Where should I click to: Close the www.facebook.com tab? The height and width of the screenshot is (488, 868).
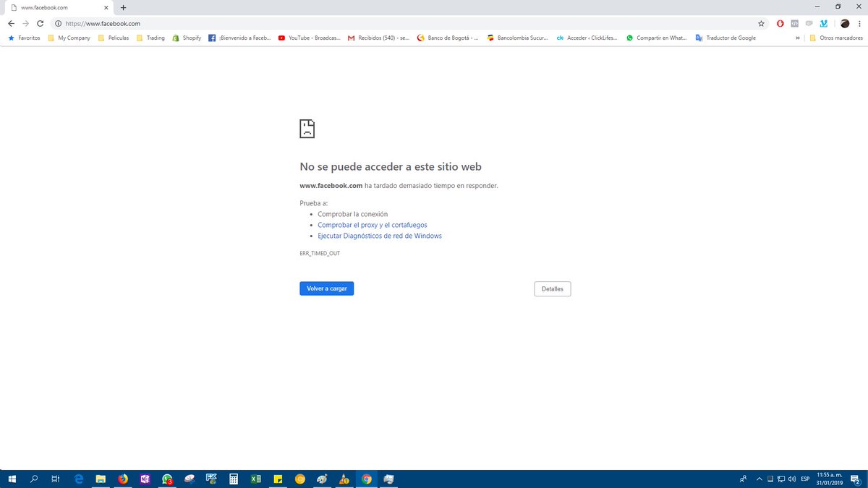click(107, 7)
